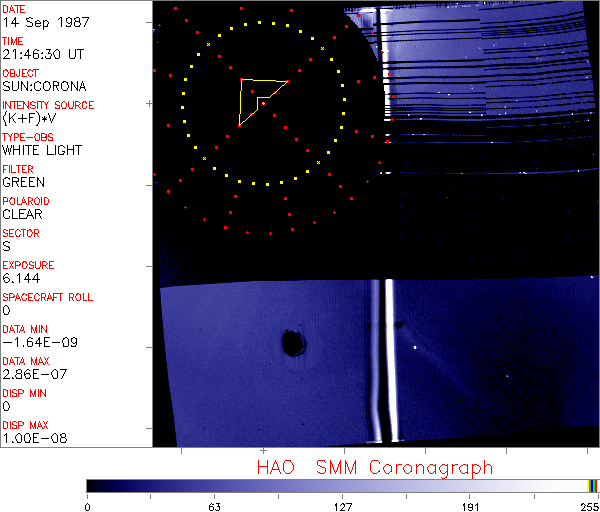Click the DISP MAX value 1.00E-08
Image resolution: width=600 pixels, height=512 pixels.
32,438
